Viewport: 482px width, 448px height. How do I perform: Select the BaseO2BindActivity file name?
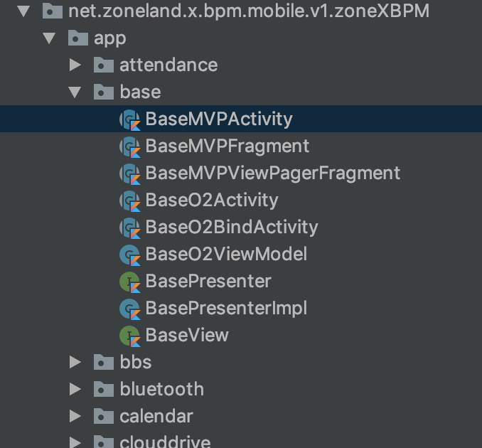(x=232, y=228)
